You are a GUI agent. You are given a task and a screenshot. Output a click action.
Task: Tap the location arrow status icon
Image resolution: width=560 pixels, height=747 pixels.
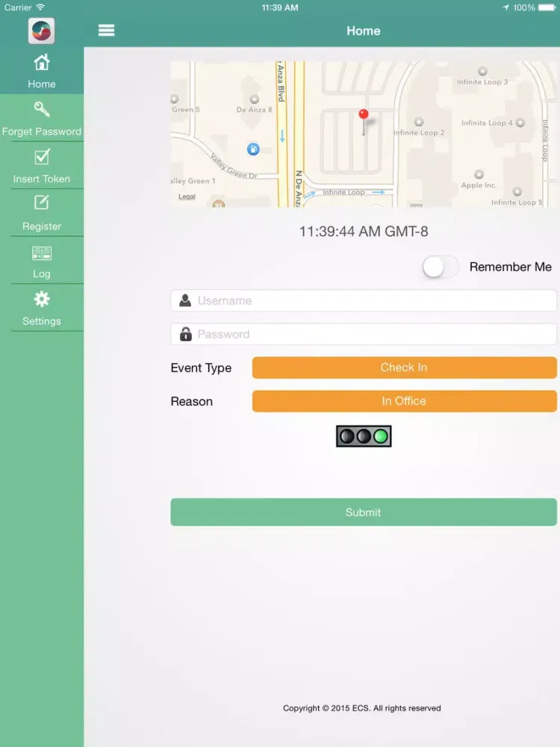point(505,7)
